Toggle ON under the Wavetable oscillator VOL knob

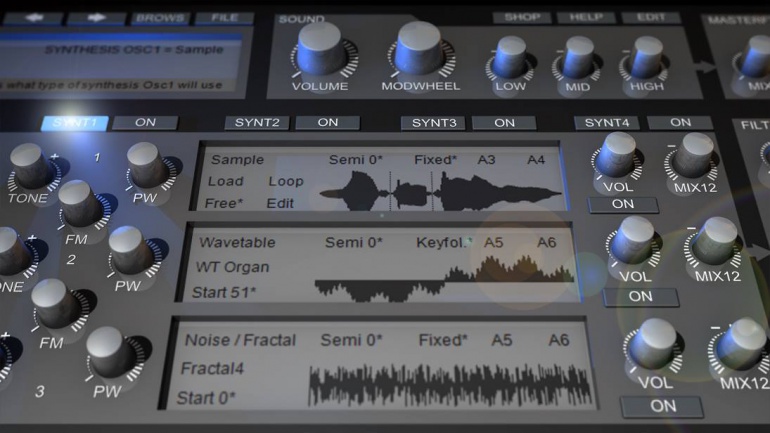point(641,297)
